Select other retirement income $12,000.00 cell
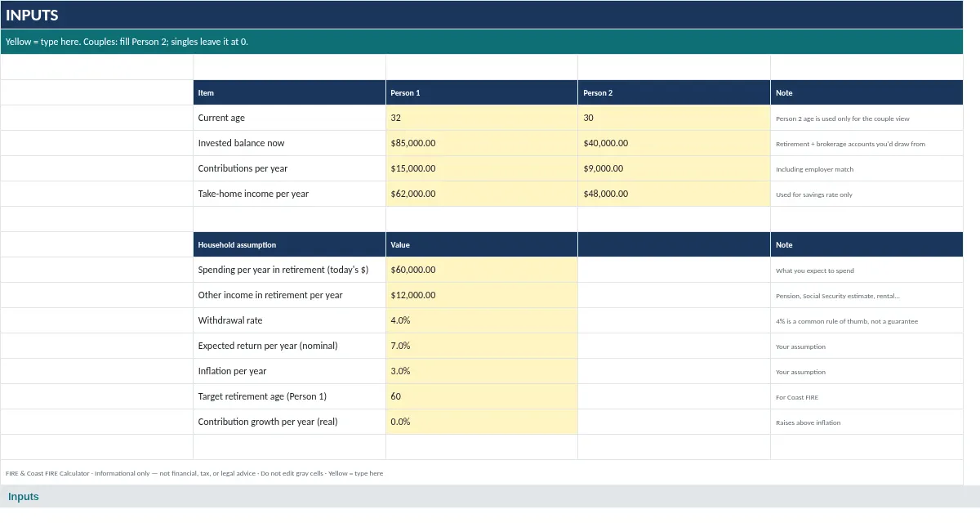This screenshot has width=980, height=523. coord(482,295)
